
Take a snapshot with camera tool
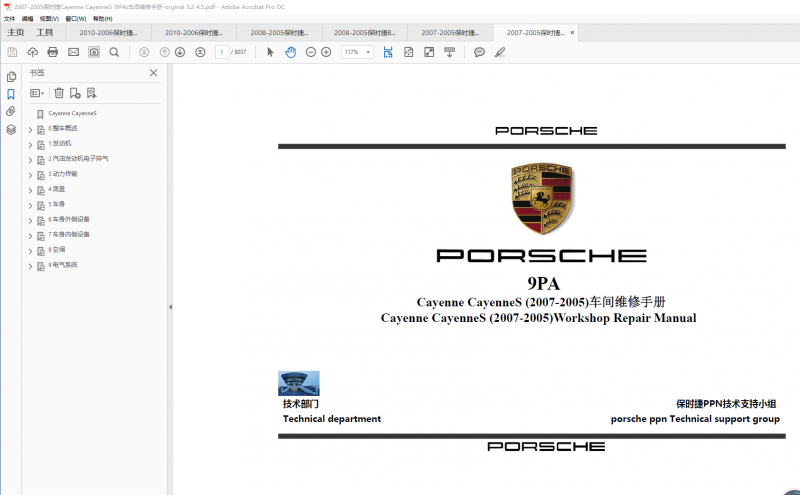[x=94, y=52]
